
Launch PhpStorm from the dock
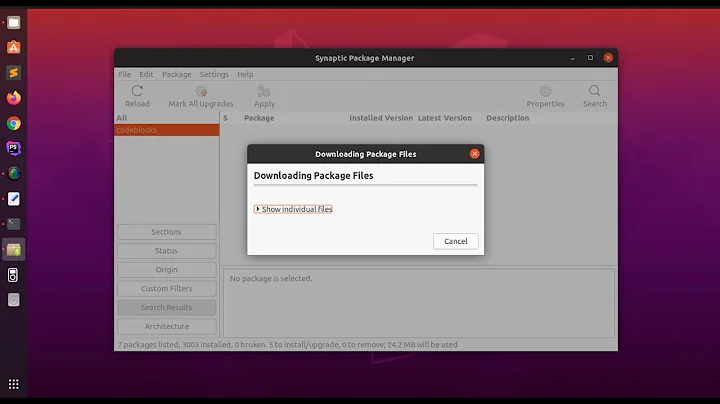(x=14, y=148)
